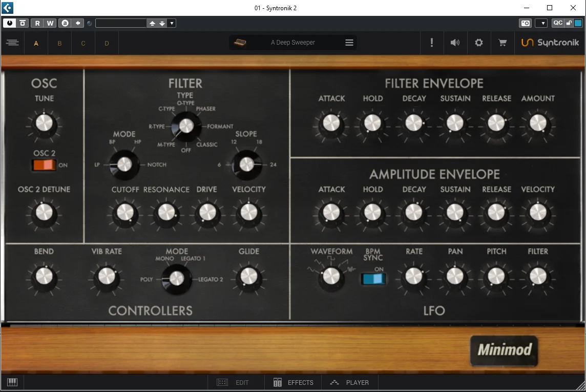Click the A/B comparison icon beside power
The height and width of the screenshot is (392, 586).
[23, 23]
